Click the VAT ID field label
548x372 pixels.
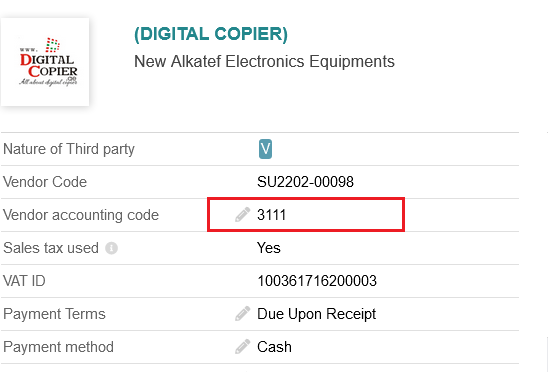[x=24, y=281]
